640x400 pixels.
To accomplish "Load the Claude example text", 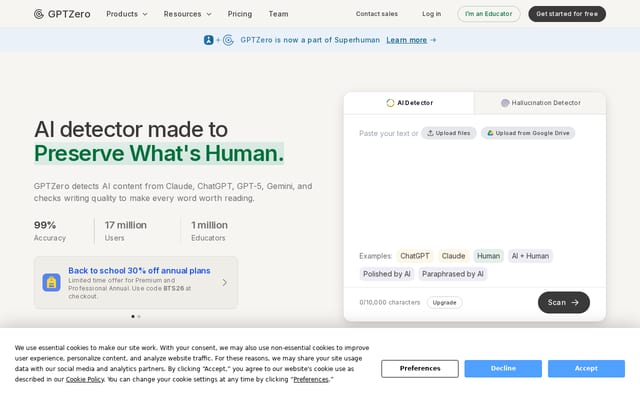I will 453,256.
